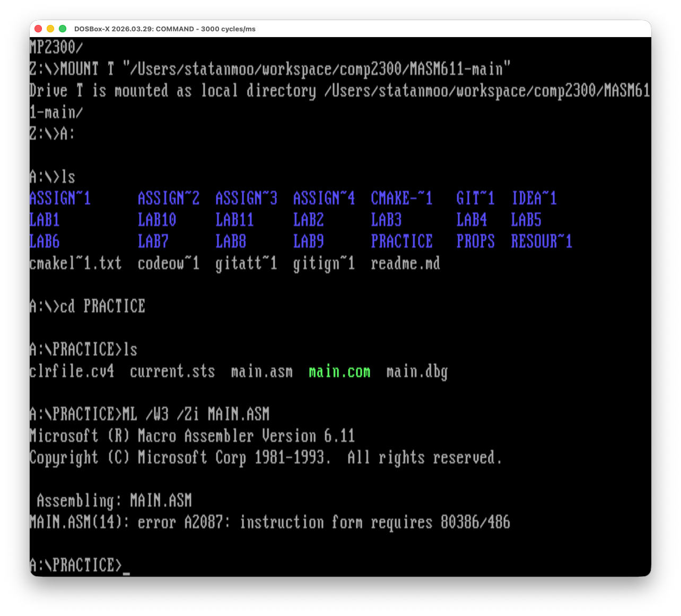Select the ASSIGN~2 directory name
The width and height of the screenshot is (681, 616).
click(x=169, y=198)
